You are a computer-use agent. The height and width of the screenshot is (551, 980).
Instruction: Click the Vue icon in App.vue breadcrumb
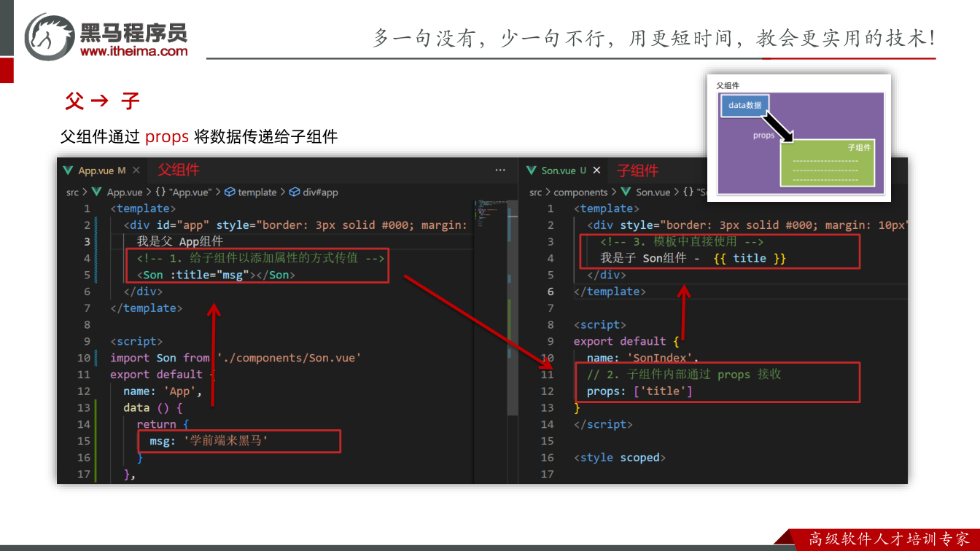[96, 192]
